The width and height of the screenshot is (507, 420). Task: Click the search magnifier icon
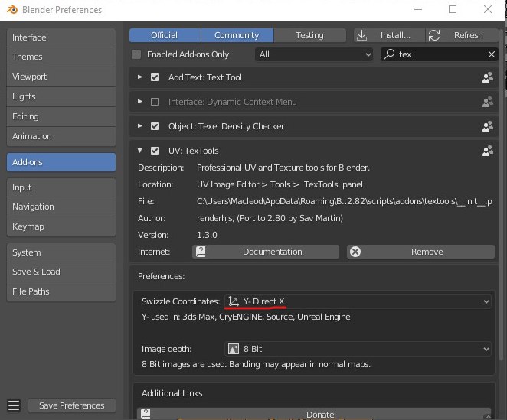click(389, 54)
